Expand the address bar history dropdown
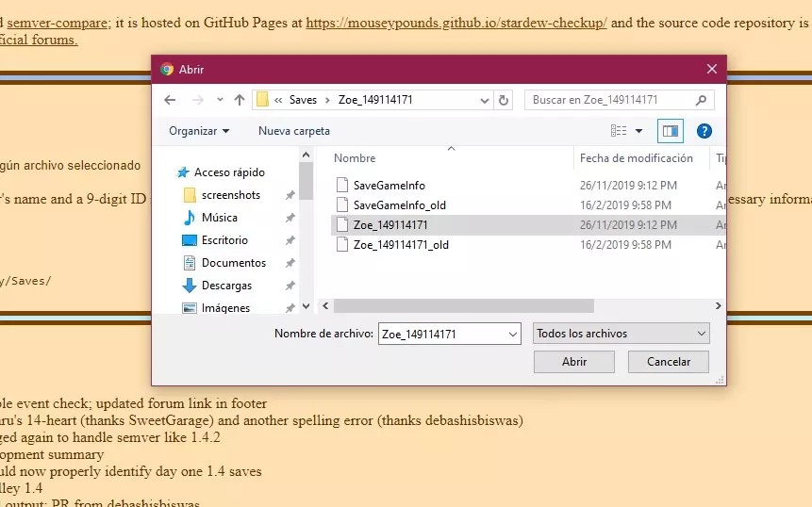The width and height of the screenshot is (812, 507). pyautogui.click(x=485, y=101)
